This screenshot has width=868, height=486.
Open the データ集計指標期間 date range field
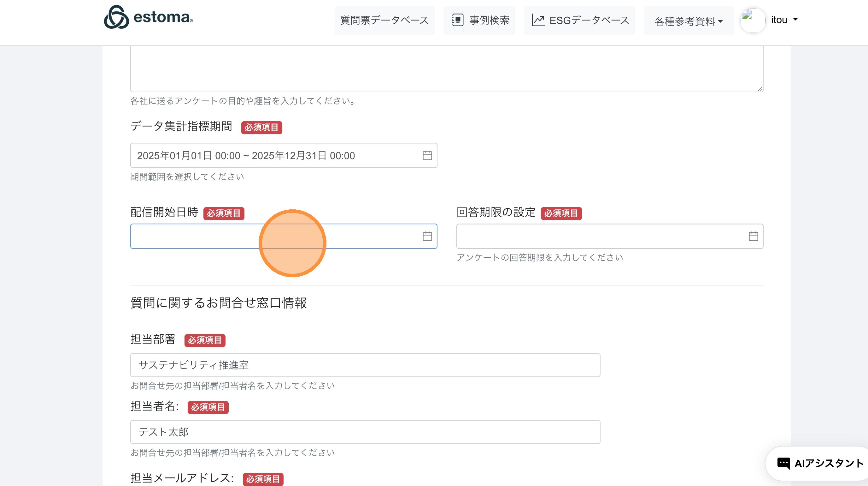[x=276, y=155]
